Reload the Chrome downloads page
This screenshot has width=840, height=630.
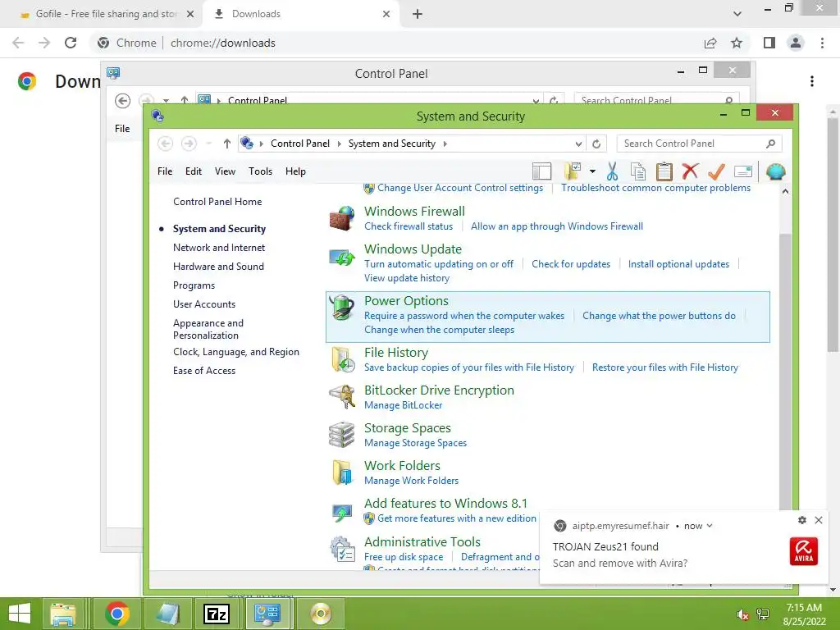(71, 43)
